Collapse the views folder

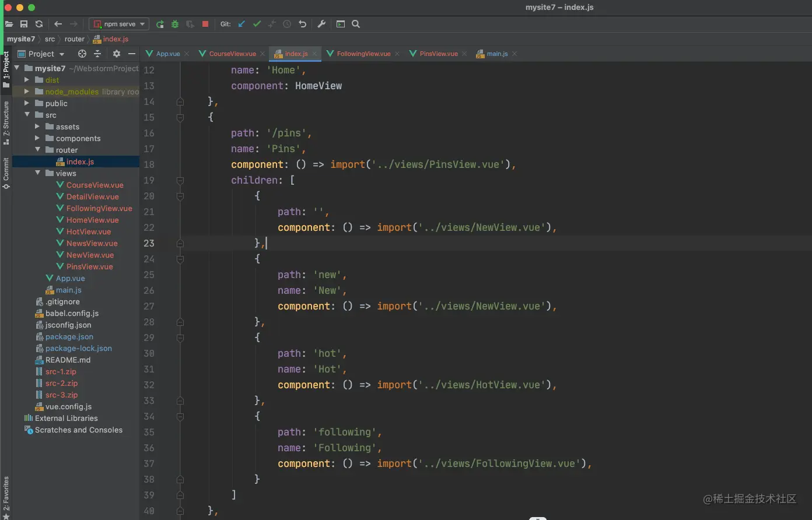click(37, 173)
